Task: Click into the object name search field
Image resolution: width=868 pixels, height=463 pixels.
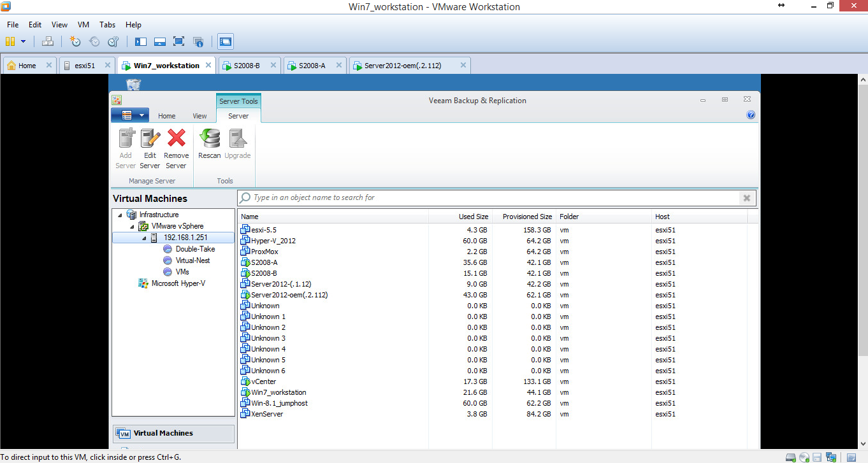Action: (488, 198)
